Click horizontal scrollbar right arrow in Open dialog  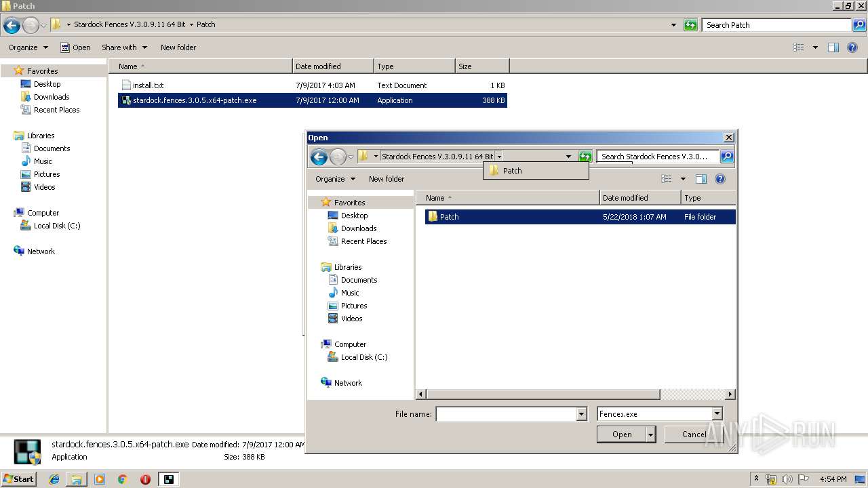730,394
